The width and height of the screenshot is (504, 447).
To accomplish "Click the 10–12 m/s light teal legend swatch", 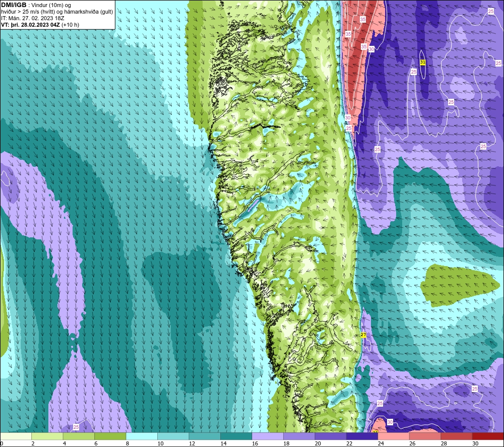I will [x=173, y=436].
